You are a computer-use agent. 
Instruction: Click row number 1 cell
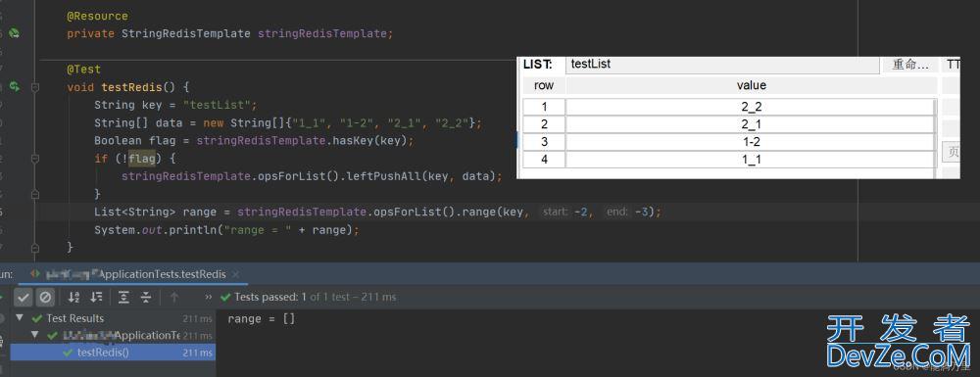point(544,107)
